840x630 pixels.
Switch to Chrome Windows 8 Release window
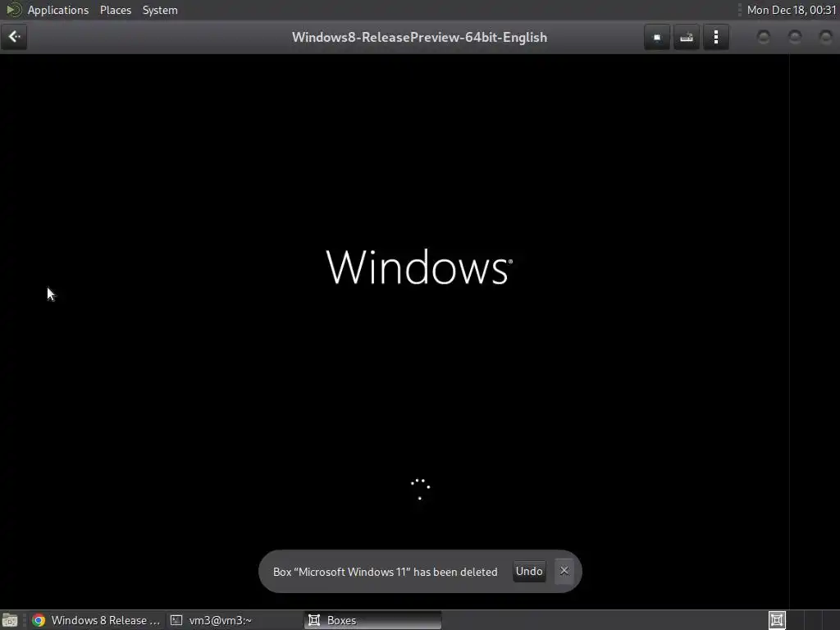97,620
